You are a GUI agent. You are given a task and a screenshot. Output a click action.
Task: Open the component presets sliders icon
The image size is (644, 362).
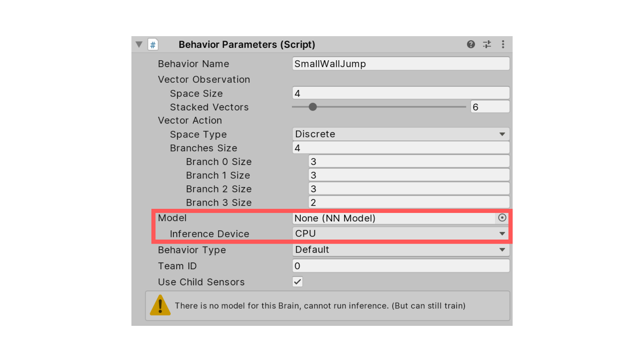tap(487, 44)
